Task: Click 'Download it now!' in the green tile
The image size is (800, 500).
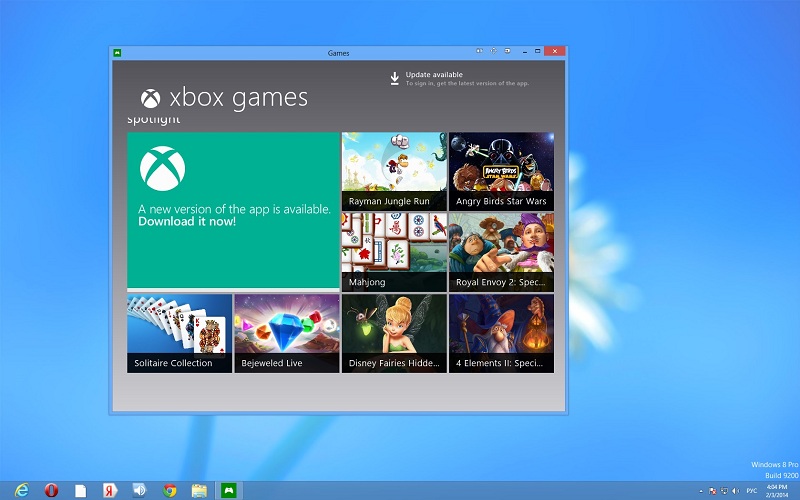Action: tap(187, 221)
